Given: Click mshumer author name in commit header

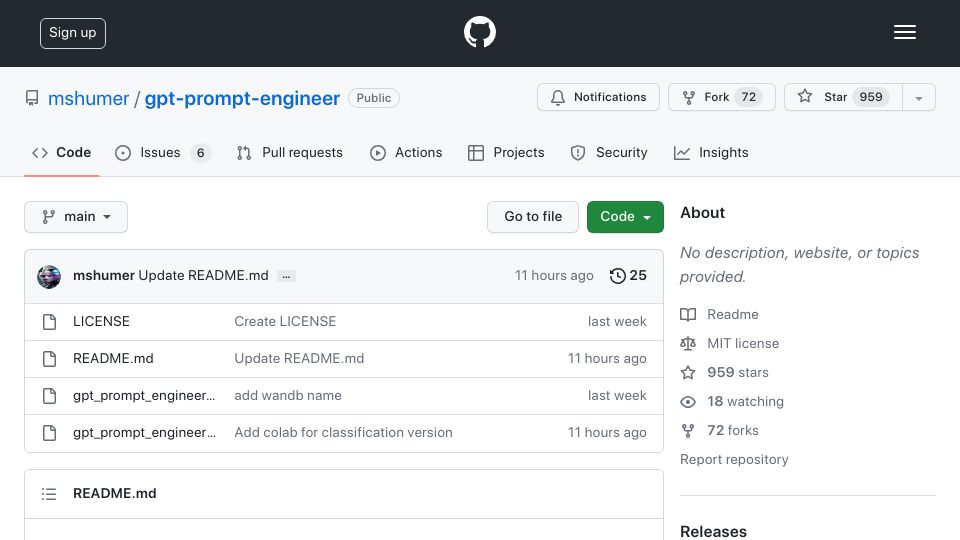Looking at the screenshot, I should (x=103, y=276).
